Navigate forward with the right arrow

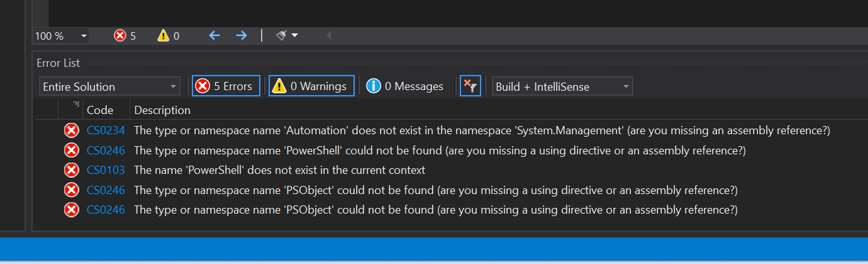[242, 36]
